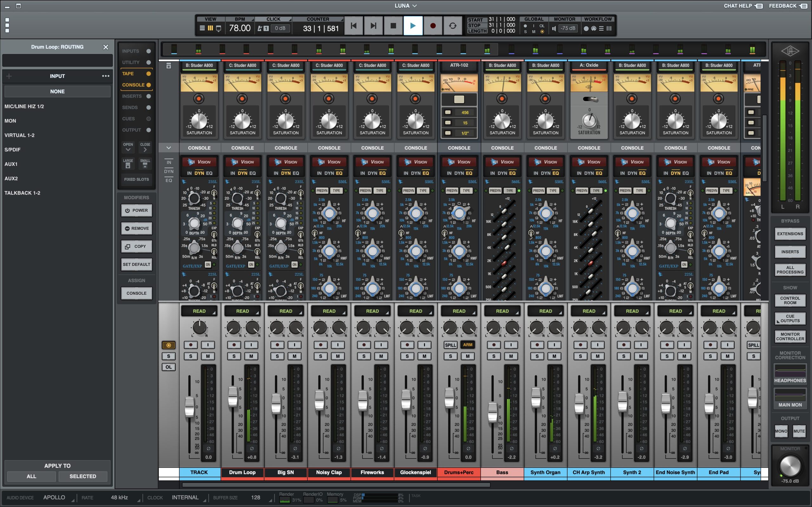812x507 pixels.
Task: Collapse the CONSOLE row chevron
Action: [x=168, y=148]
